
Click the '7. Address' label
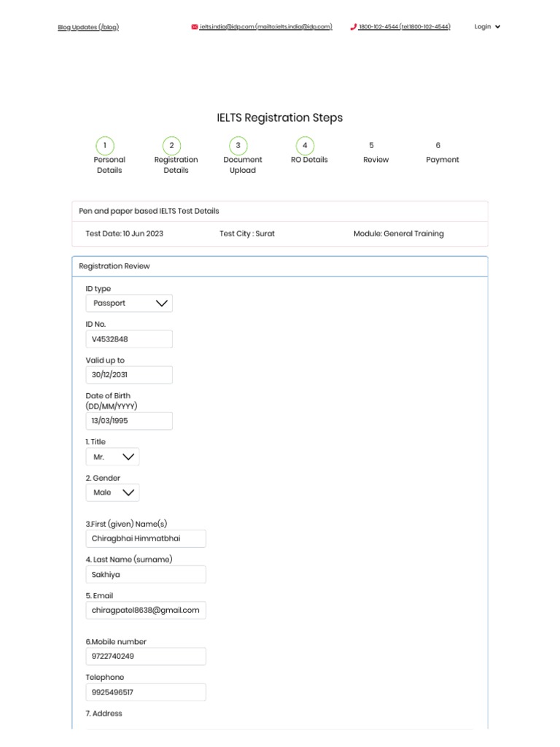tap(104, 713)
